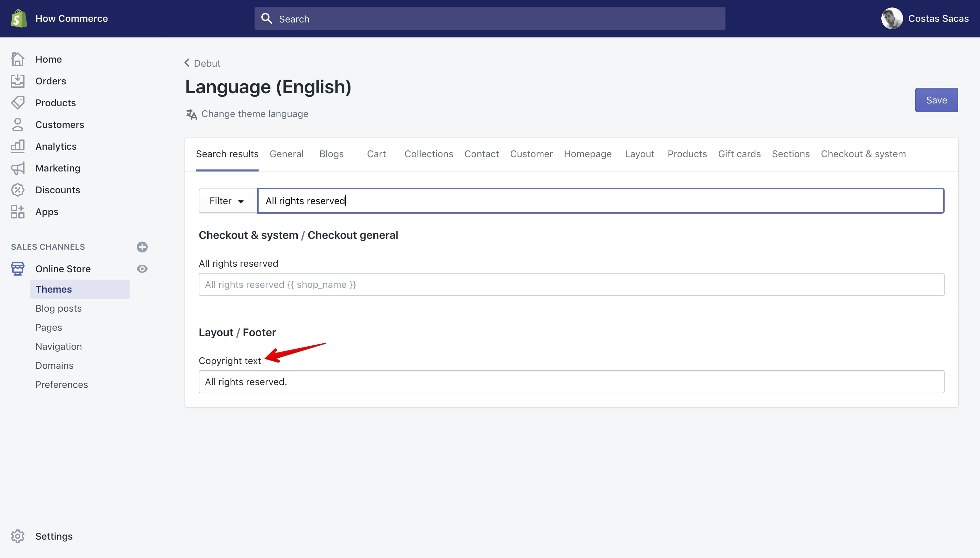Viewport: 980px width, 558px height.
Task: Click the Apps grid icon
Action: (x=18, y=212)
